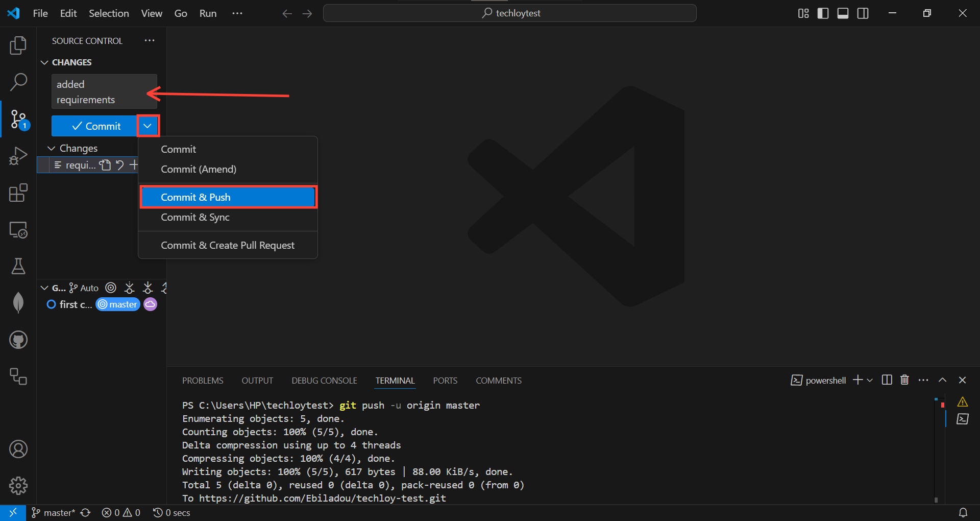Open the Explorer sidebar icon
This screenshot has width=980, height=521.
tap(18, 45)
